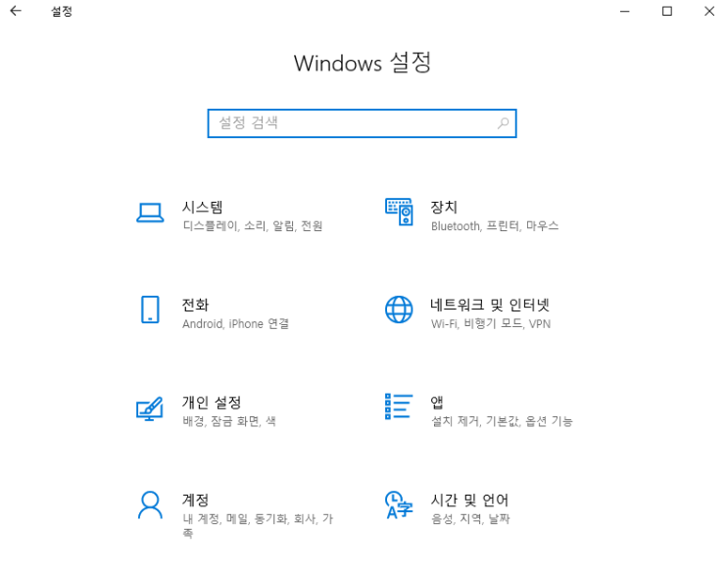728x573 pixels.
Task: Open 계정 settings title
Action: pos(195,500)
